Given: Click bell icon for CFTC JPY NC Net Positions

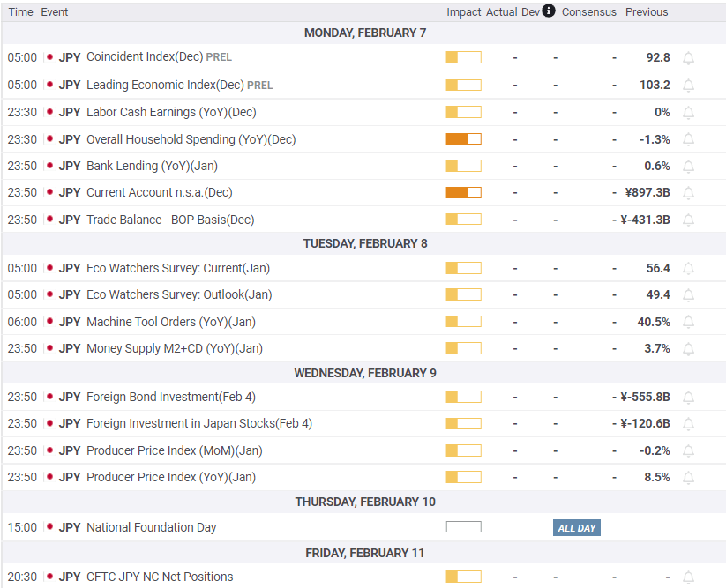Looking at the screenshot, I should click(688, 577).
